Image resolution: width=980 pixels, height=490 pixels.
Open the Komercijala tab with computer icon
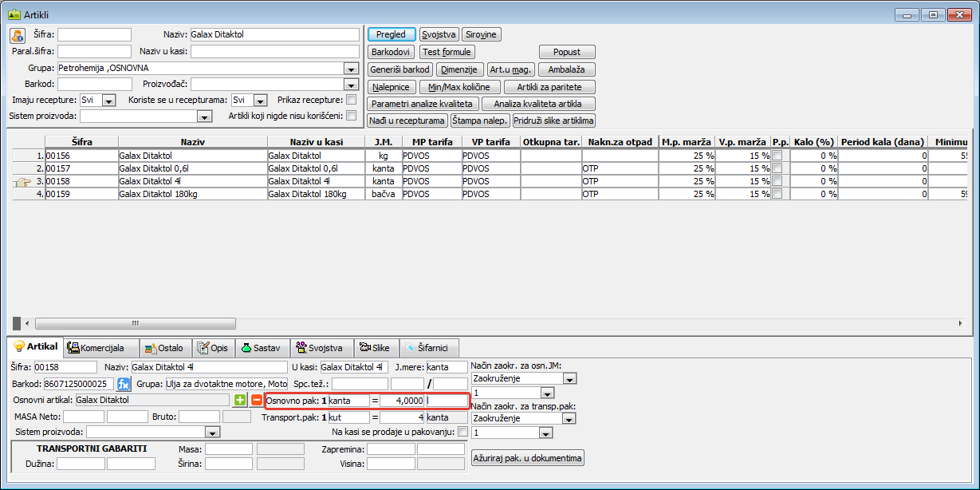[x=102, y=348]
